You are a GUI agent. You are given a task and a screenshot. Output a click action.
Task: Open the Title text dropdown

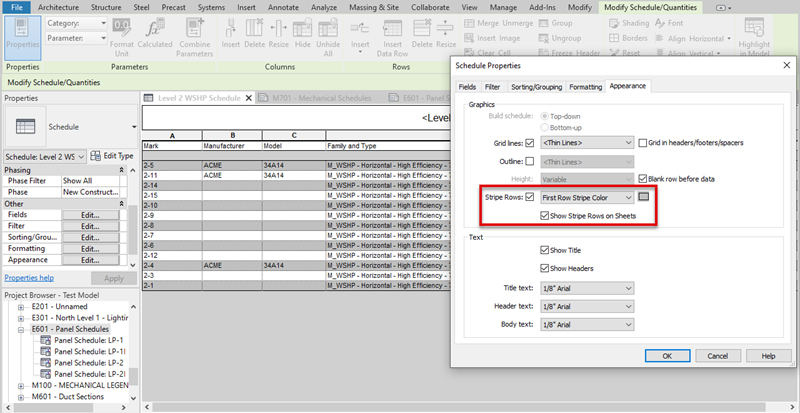tap(587, 288)
